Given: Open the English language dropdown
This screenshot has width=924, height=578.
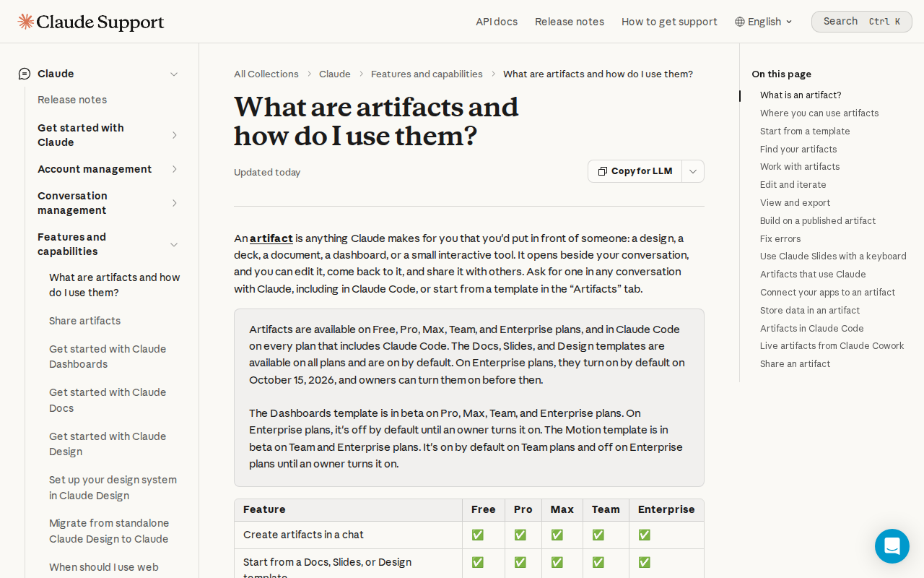Looking at the screenshot, I should 764,22.
